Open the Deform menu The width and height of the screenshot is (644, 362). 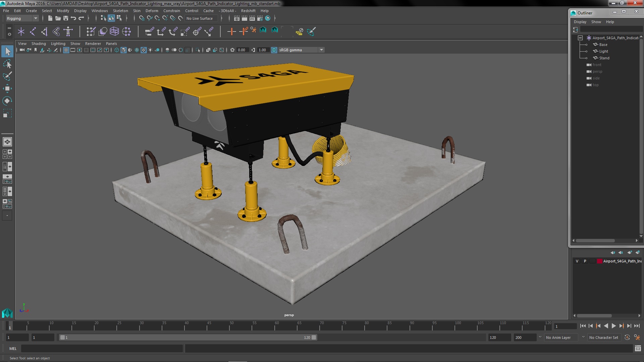152,11
